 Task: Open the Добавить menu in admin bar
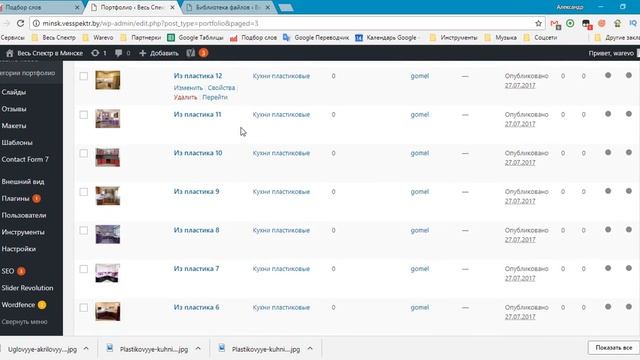point(159,53)
